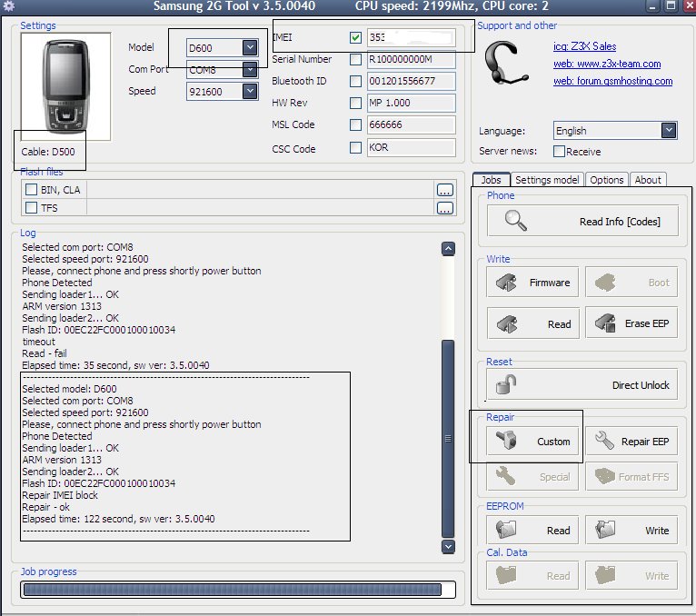Check the TFS flash file box
Screen dimensions: 696x616
coord(31,207)
